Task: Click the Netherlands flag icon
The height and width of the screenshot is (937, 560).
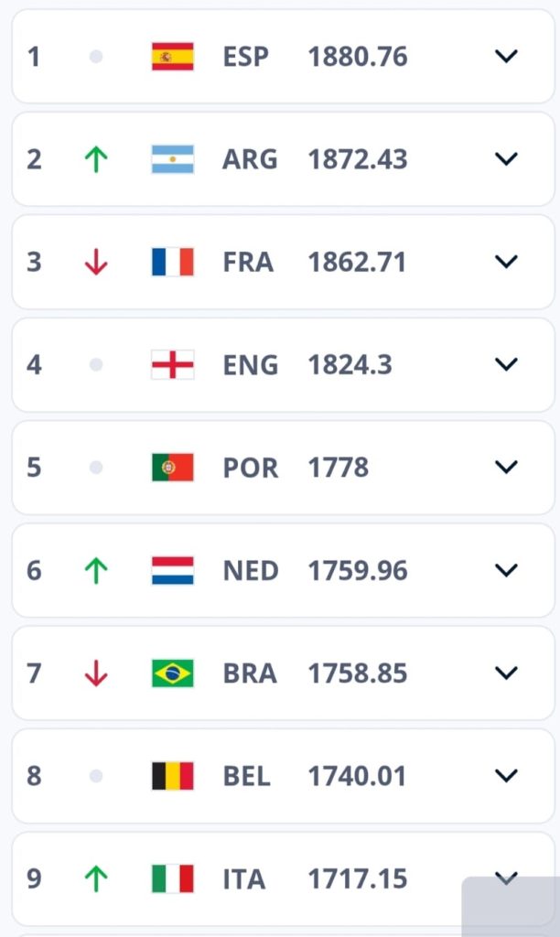Action: click(x=172, y=570)
